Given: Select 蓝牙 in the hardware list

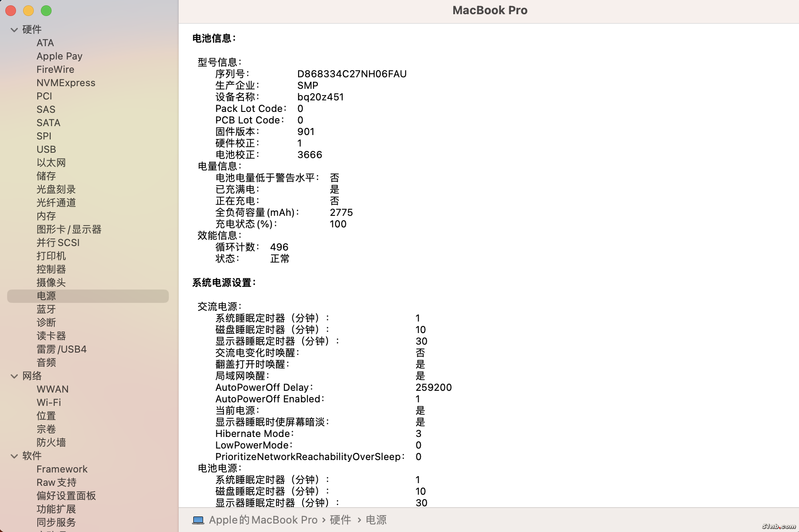Looking at the screenshot, I should (46, 309).
